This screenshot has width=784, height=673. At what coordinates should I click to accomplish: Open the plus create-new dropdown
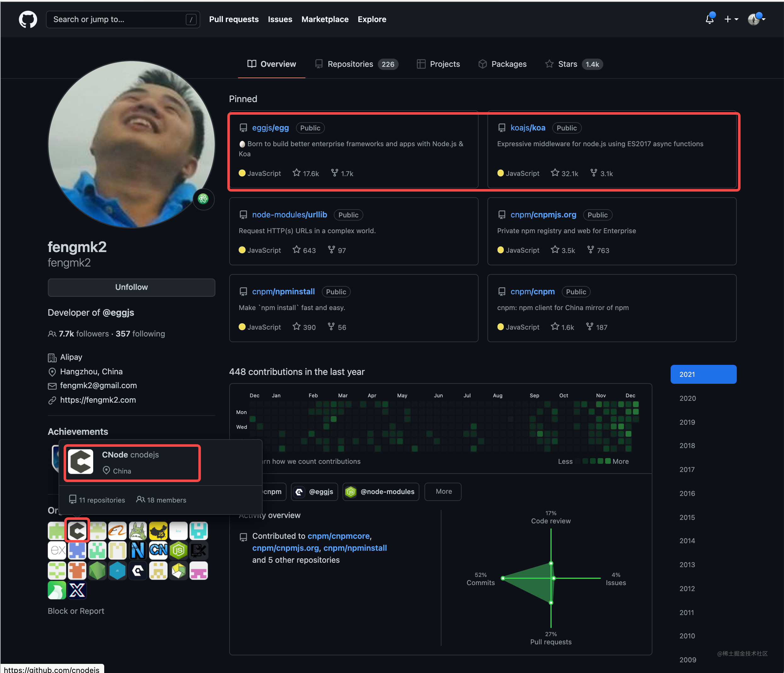(731, 19)
